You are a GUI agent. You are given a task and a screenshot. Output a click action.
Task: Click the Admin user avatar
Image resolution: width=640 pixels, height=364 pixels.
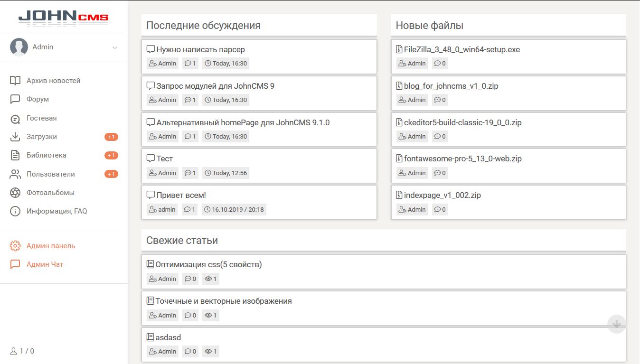click(x=19, y=47)
